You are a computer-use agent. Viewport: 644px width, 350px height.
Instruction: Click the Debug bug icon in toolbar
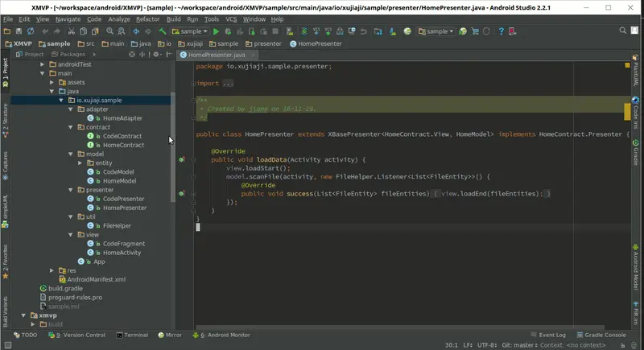coord(228,31)
